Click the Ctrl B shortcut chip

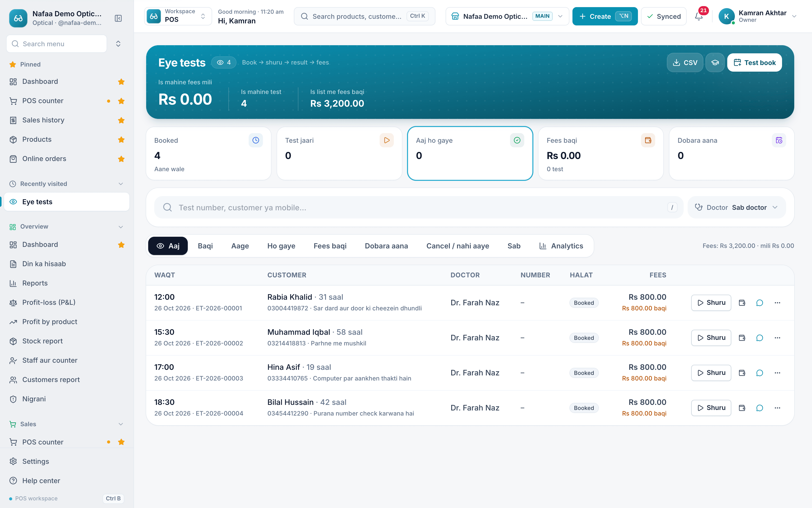113,499
